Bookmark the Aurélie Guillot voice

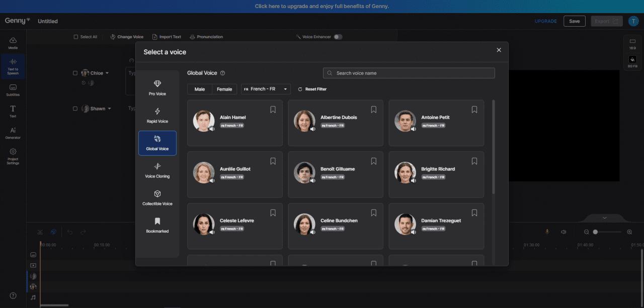tap(273, 161)
